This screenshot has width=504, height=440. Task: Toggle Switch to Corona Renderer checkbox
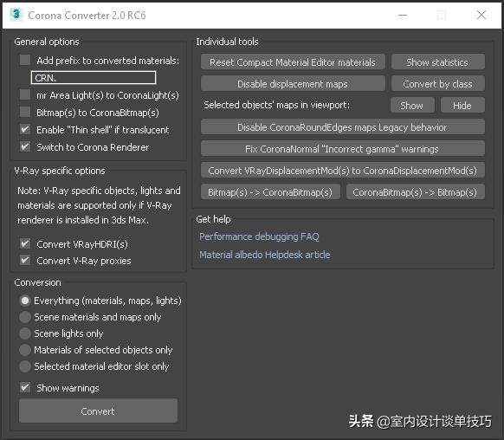[25, 147]
